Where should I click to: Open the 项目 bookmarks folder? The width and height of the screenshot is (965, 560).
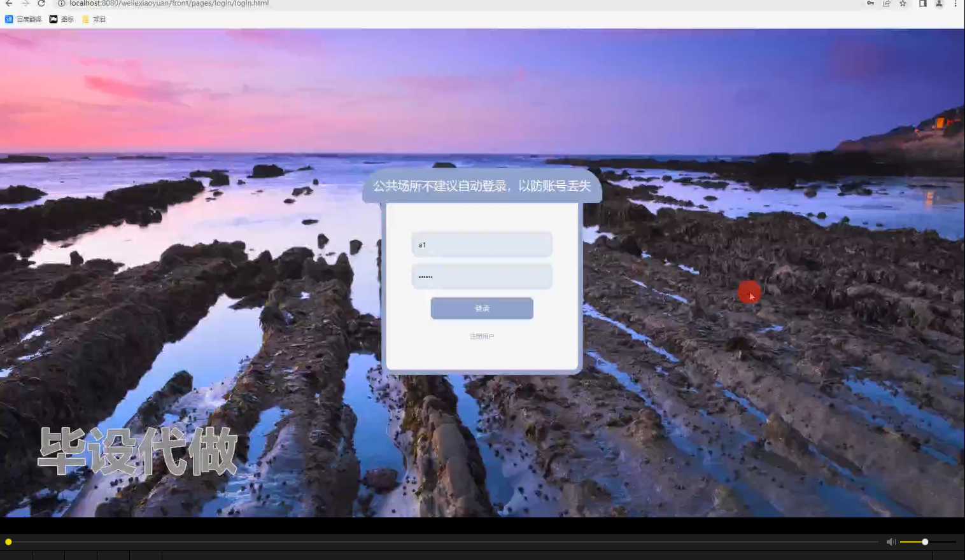(x=94, y=19)
